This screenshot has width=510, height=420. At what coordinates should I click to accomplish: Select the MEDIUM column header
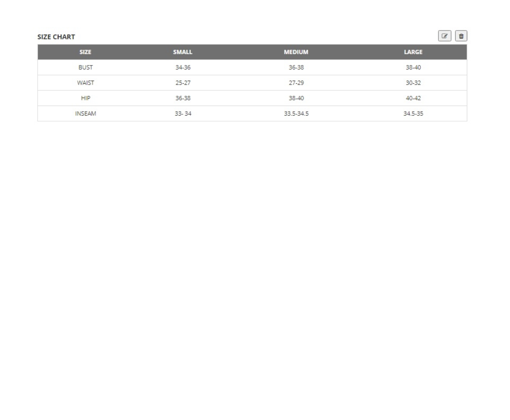tap(296, 52)
